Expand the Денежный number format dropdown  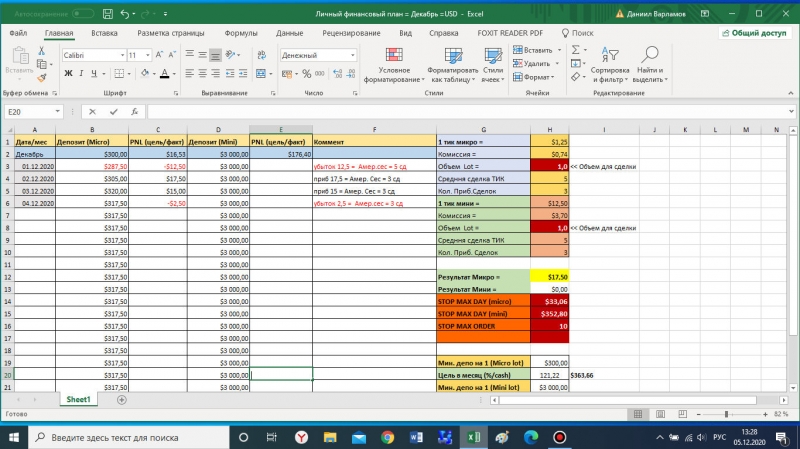point(353,55)
